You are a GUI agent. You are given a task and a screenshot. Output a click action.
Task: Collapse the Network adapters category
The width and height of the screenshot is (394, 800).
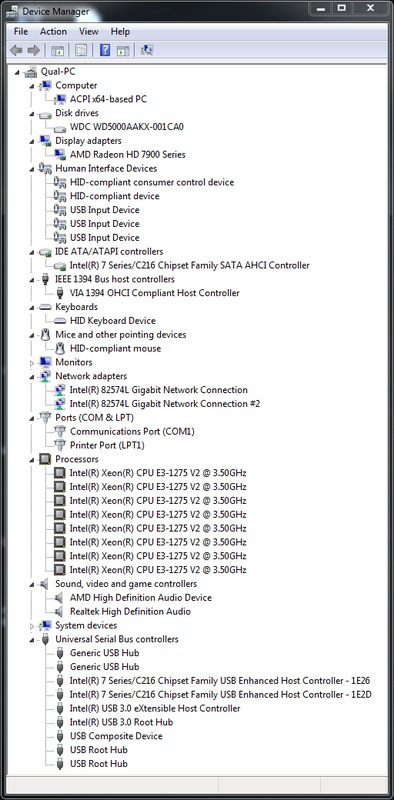[x=32, y=377]
